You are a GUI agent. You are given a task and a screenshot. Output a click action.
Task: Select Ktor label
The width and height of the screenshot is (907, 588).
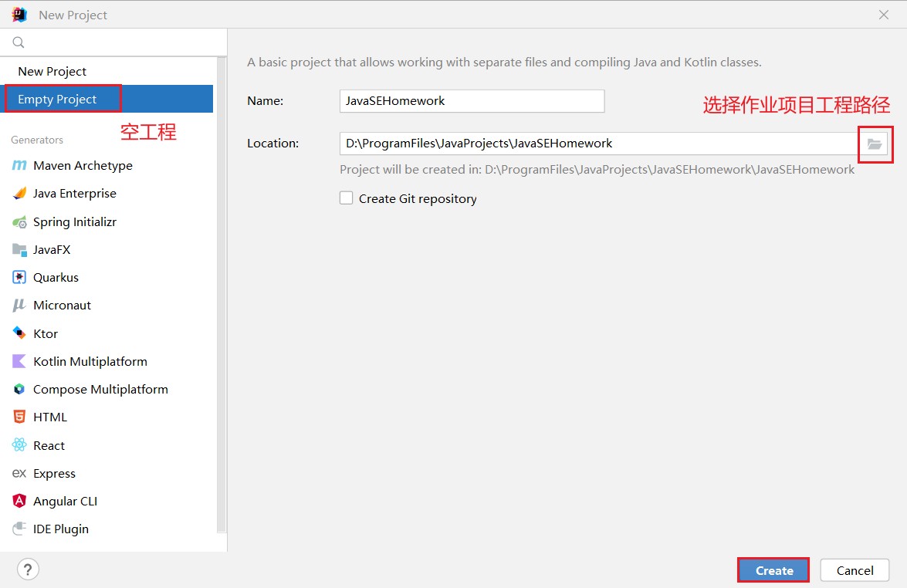coord(45,333)
